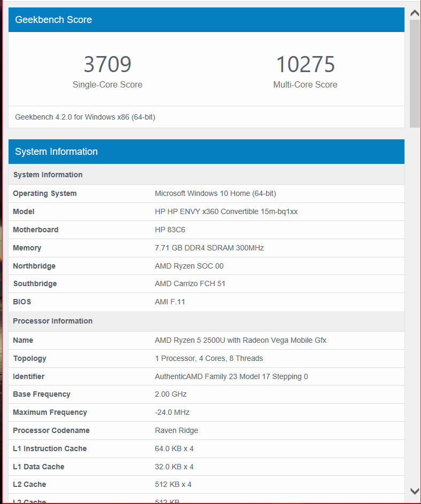This screenshot has height=504, width=421.
Task: Select the 32.0 KB x 4 cache value
Action: click(174, 467)
